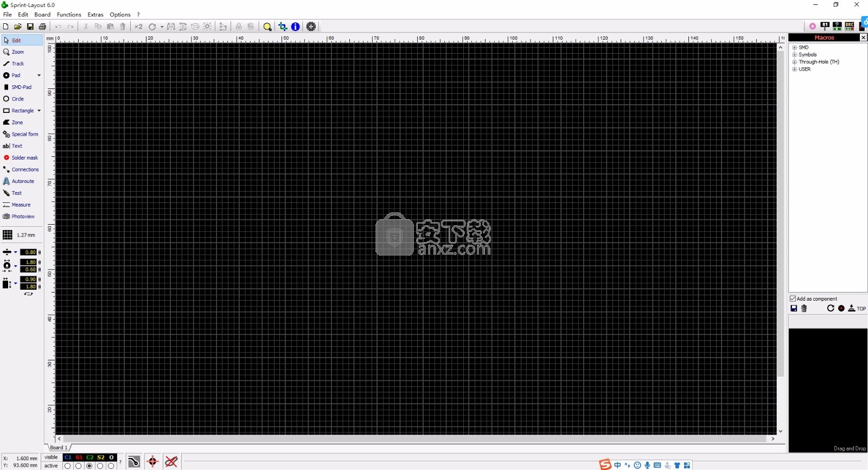Select the Autoroute tool
This screenshot has width=868, height=470.
(22, 181)
